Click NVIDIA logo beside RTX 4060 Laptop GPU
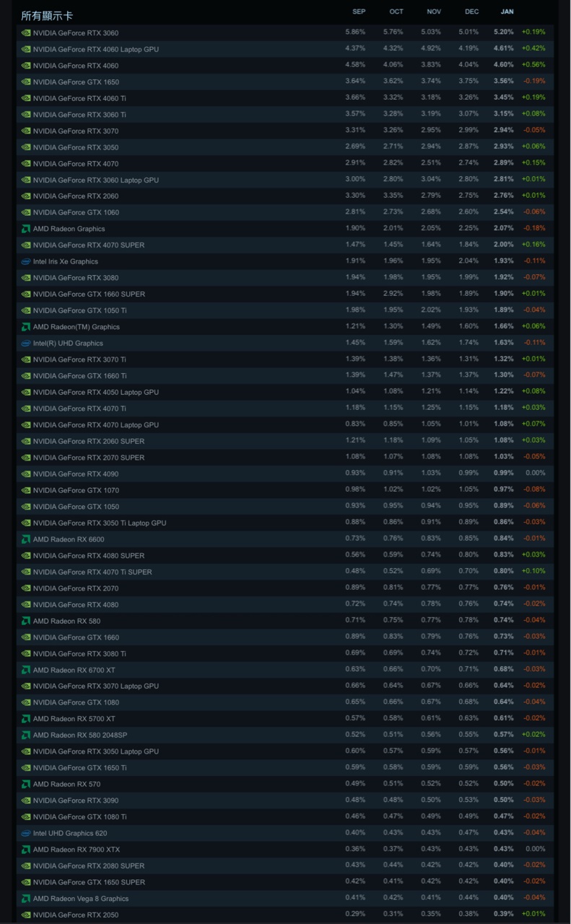This screenshot has height=924, width=571. pyautogui.click(x=26, y=49)
